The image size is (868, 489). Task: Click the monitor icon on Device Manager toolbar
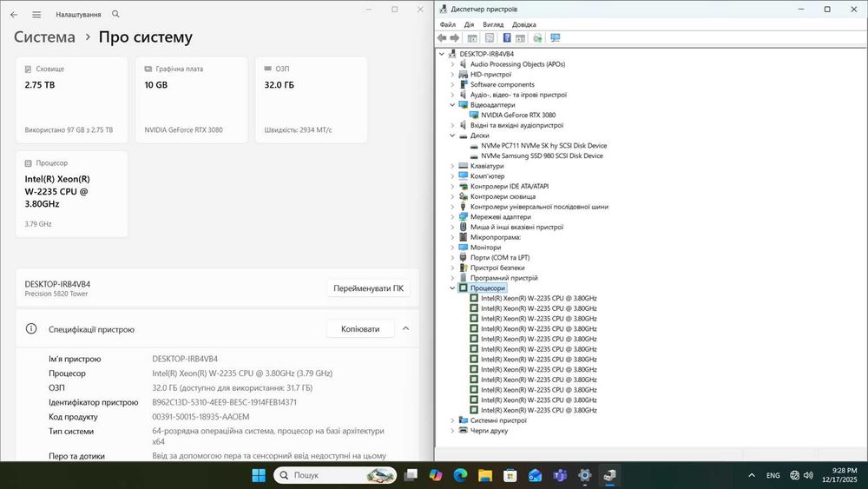555,37
